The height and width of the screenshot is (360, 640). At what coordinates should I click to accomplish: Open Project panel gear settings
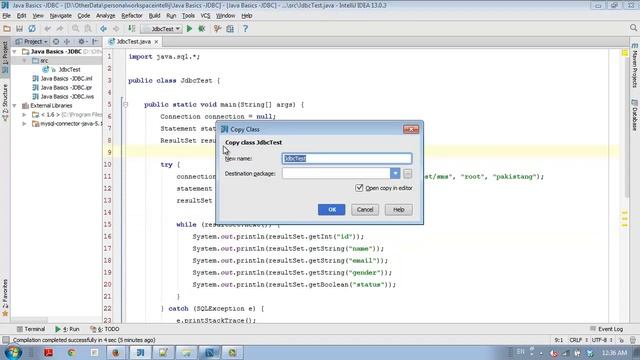point(82,42)
